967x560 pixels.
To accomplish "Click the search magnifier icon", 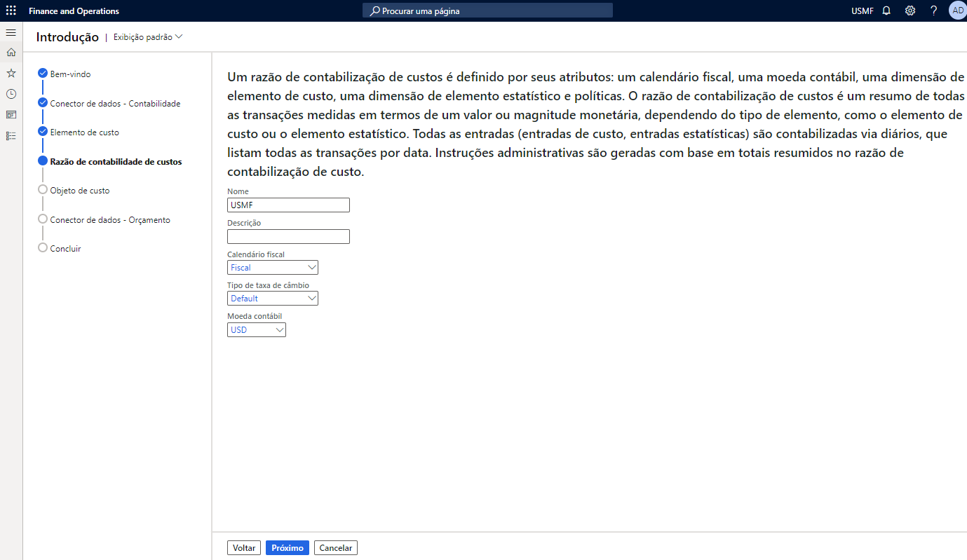I will [x=375, y=11].
